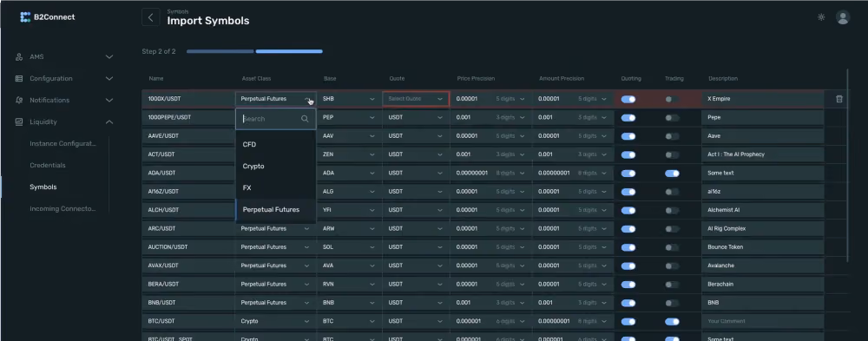Click the Configuration sidebar icon
This screenshot has width=868, height=341.
pyautogui.click(x=19, y=79)
